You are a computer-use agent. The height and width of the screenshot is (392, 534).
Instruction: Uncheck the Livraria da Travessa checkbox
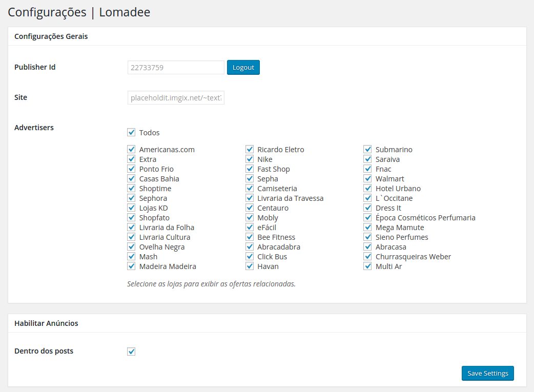click(x=250, y=198)
